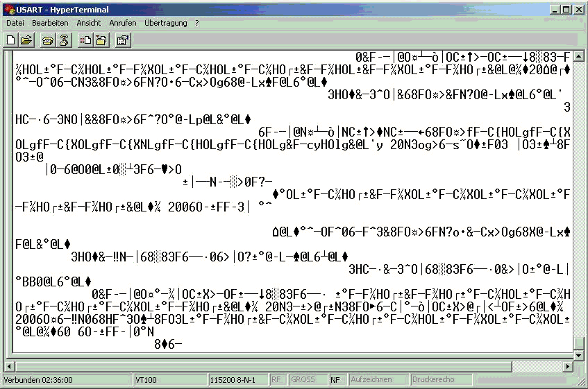Click the GROSS status bar indicator
The width and height of the screenshot is (588, 389).
point(307,380)
